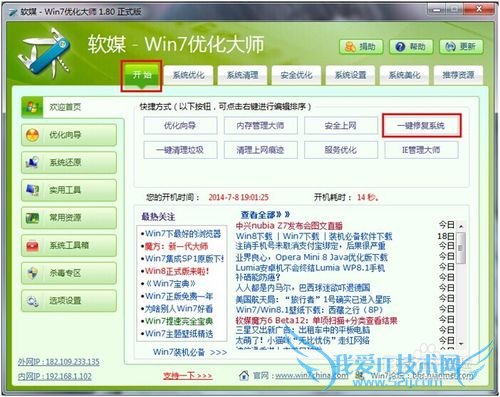This screenshot has width=500, height=397.
Task: Switch to the 安全优化 tab
Action: click(296, 75)
